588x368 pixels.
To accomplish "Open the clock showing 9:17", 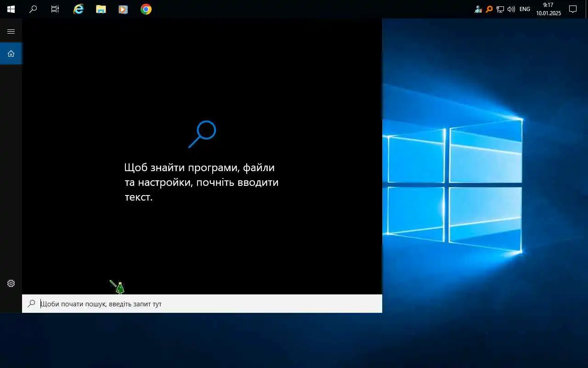I will [x=548, y=9].
